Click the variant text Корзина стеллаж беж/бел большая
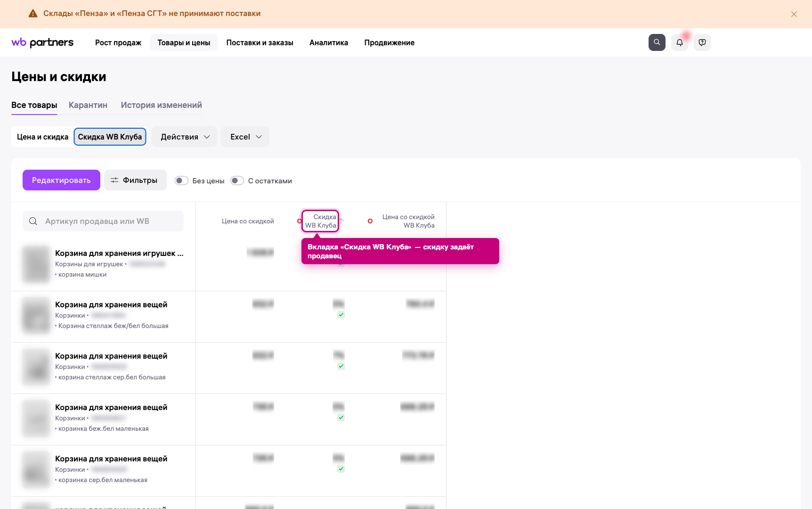The width and height of the screenshot is (812, 509). 114,326
